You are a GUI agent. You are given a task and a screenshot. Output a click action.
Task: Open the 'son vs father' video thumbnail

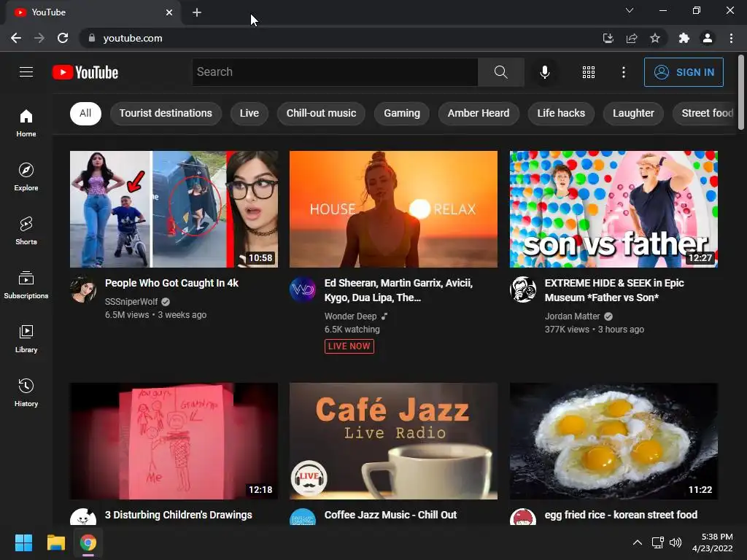pos(614,209)
